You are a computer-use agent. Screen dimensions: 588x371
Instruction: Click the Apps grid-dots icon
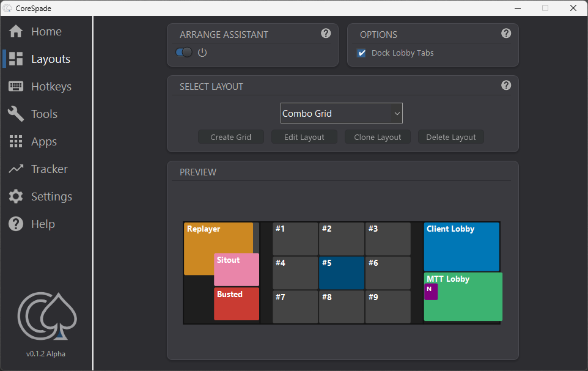(16, 141)
